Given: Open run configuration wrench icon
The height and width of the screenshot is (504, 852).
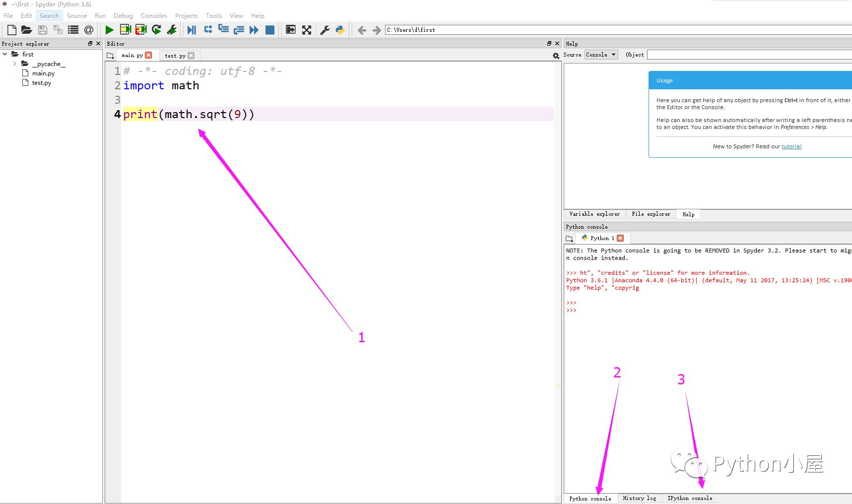Looking at the screenshot, I should (x=172, y=30).
